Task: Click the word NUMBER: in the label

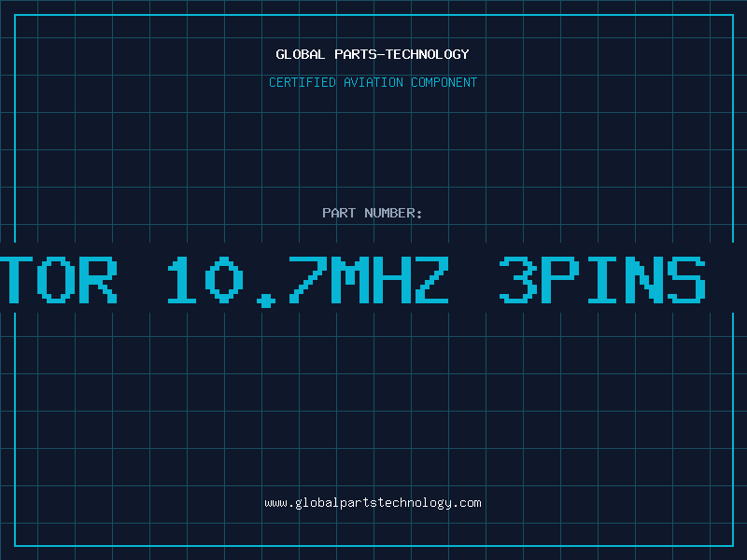Action: (393, 213)
